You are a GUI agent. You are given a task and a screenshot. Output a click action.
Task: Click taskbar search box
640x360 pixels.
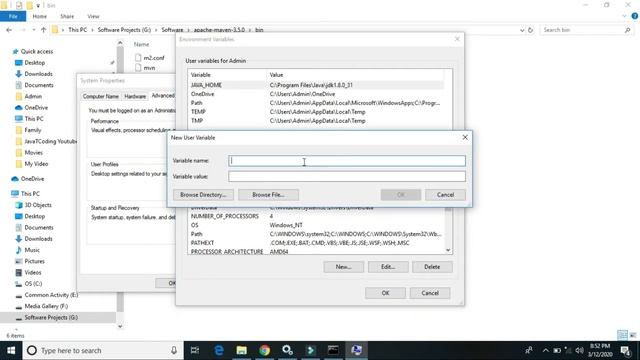coord(103,350)
